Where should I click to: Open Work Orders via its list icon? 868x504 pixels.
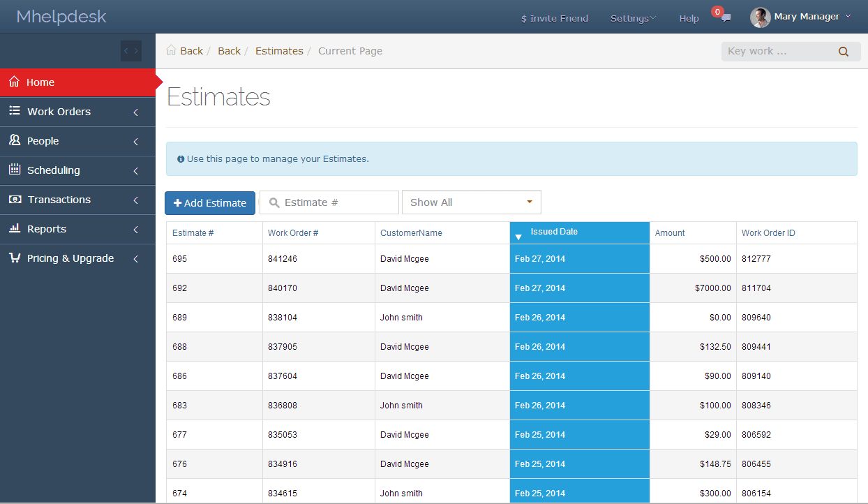[14, 112]
